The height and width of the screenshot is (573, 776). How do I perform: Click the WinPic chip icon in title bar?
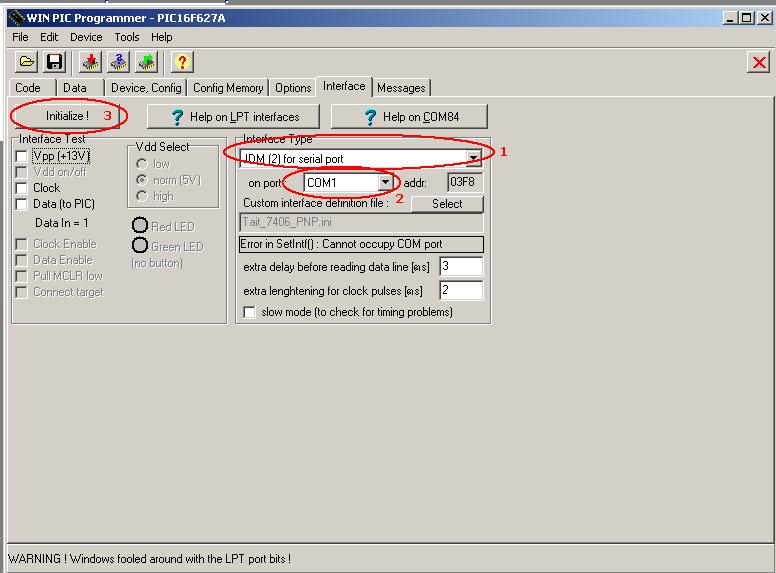click(16, 18)
